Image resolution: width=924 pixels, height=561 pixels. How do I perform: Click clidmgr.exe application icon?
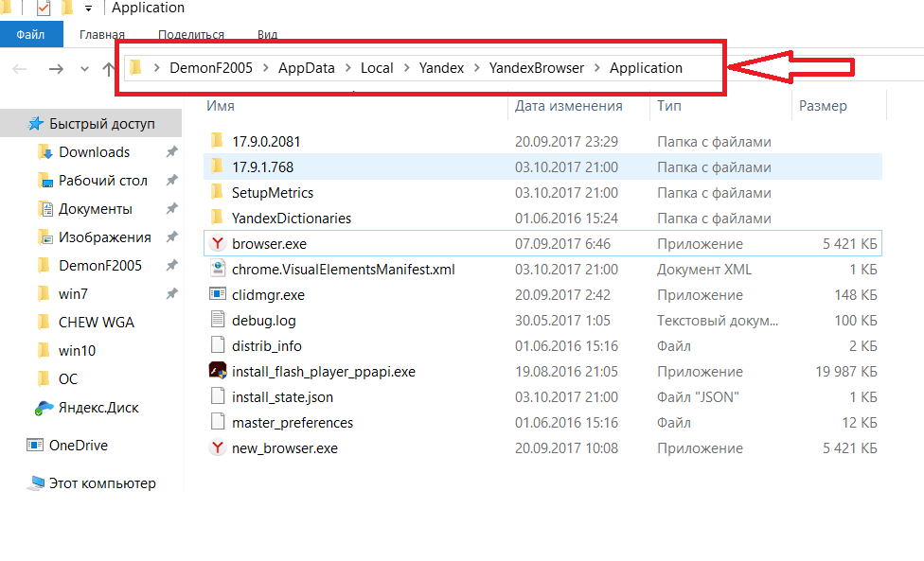[218, 294]
